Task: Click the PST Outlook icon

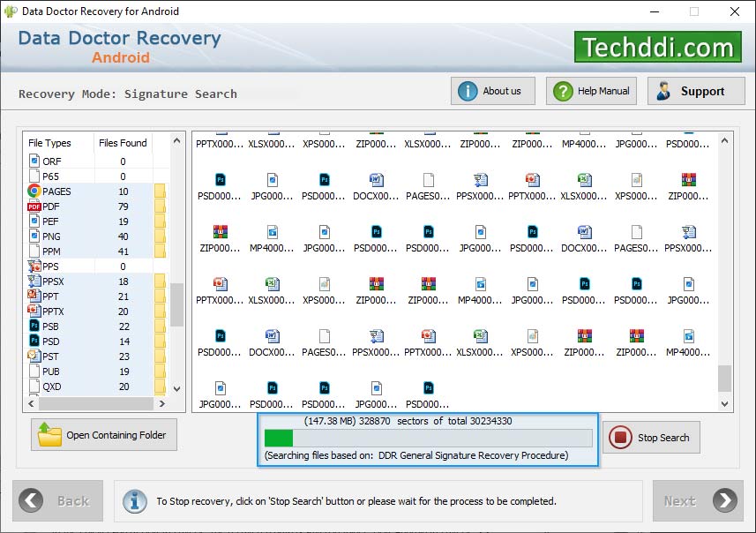Action: click(34, 356)
